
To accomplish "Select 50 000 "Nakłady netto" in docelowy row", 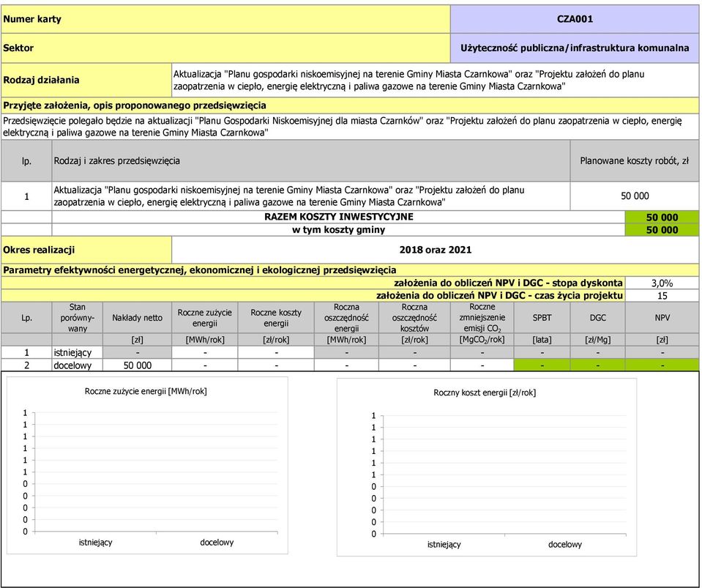I will [x=138, y=365].
